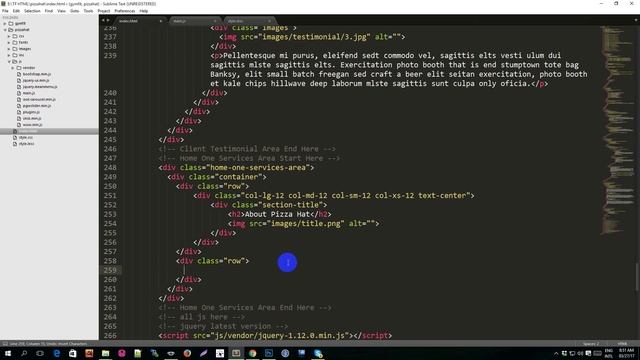Open Photoshop from taskbar
The height and width of the screenshot is (360, 640).
coord(269,353)
